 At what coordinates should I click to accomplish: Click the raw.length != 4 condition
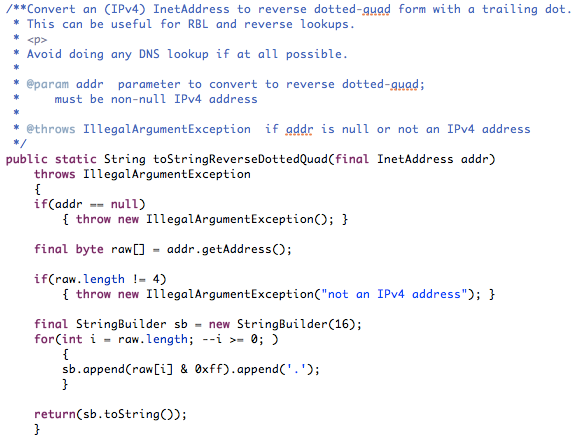107,280
